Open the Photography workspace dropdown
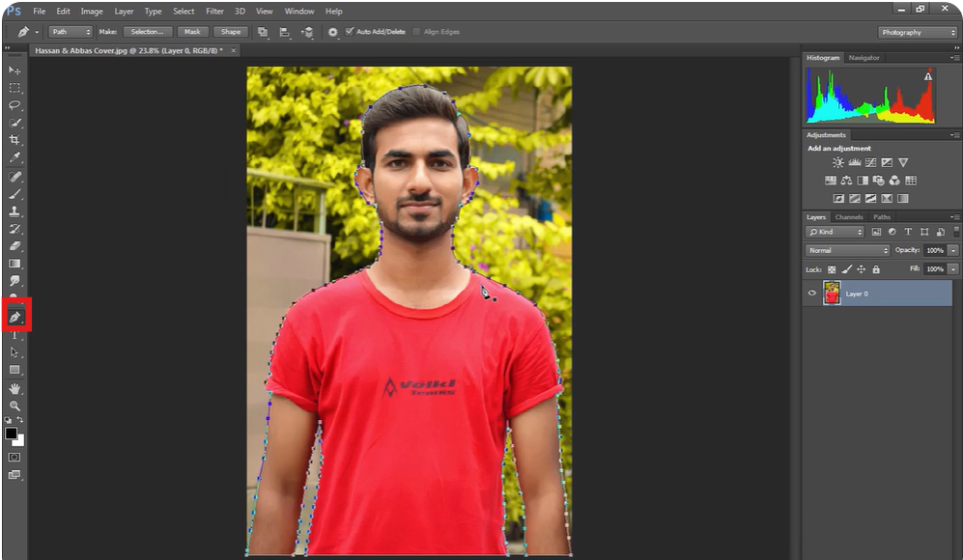 pyautogui.click(x=919, y=33)
